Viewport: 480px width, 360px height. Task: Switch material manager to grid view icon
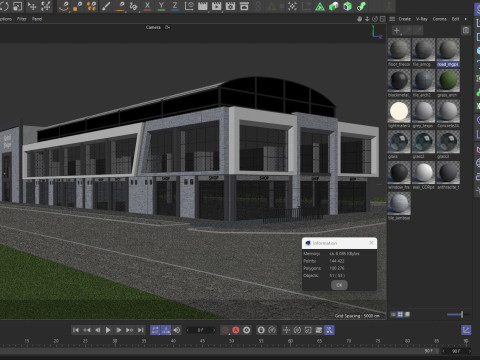click(x=400, y=314)
